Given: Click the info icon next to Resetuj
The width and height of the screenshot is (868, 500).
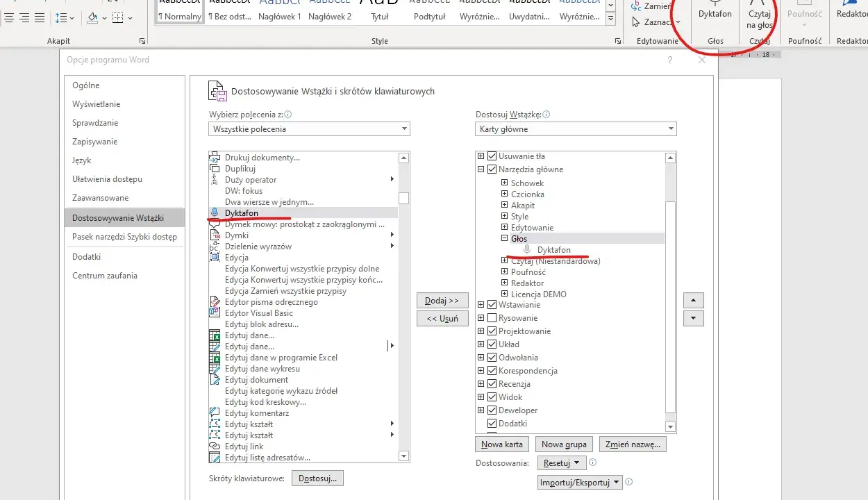Looking at the screenshot, I should click(593, 462).
